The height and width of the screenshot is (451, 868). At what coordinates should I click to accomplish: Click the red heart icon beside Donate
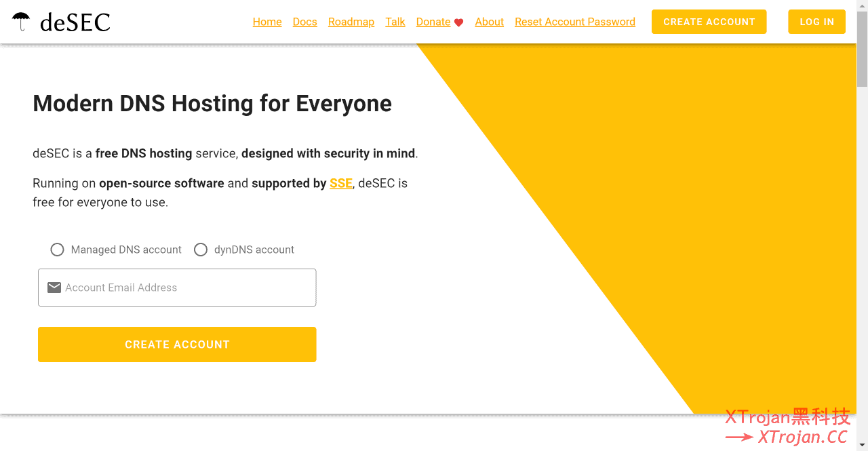[x=458, y=22]
